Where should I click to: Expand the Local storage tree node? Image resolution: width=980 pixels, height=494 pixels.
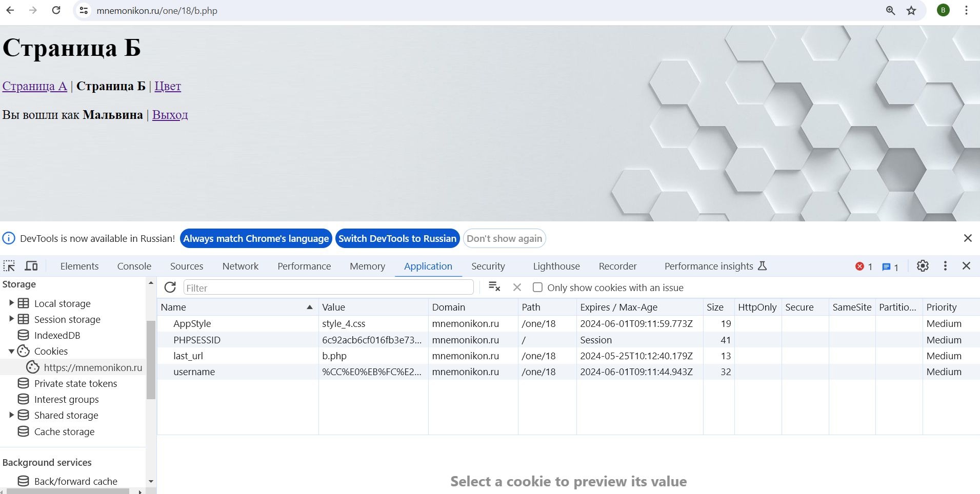(x=11, y=303)
